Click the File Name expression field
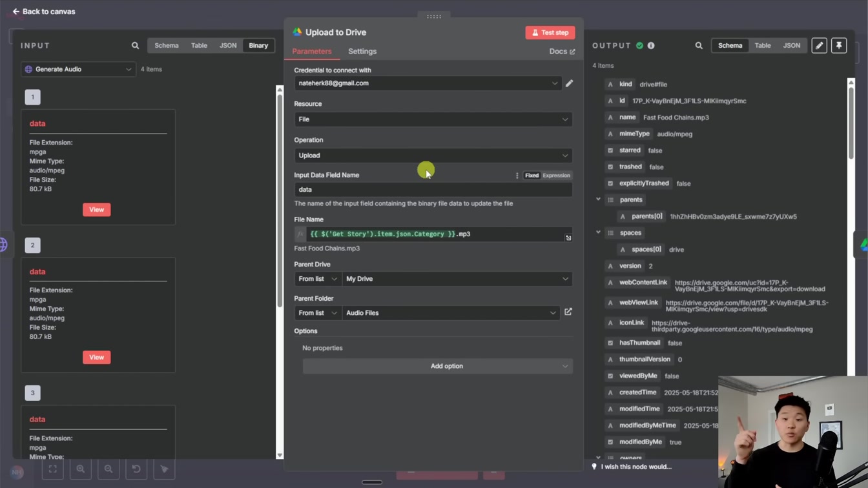868x488 pixels. coord(433,234)
